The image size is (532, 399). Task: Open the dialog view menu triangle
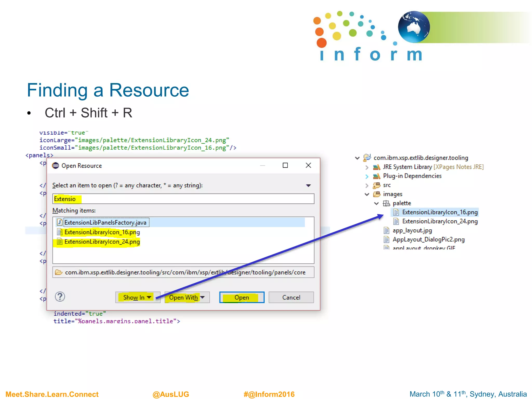[x=308, y=185]
